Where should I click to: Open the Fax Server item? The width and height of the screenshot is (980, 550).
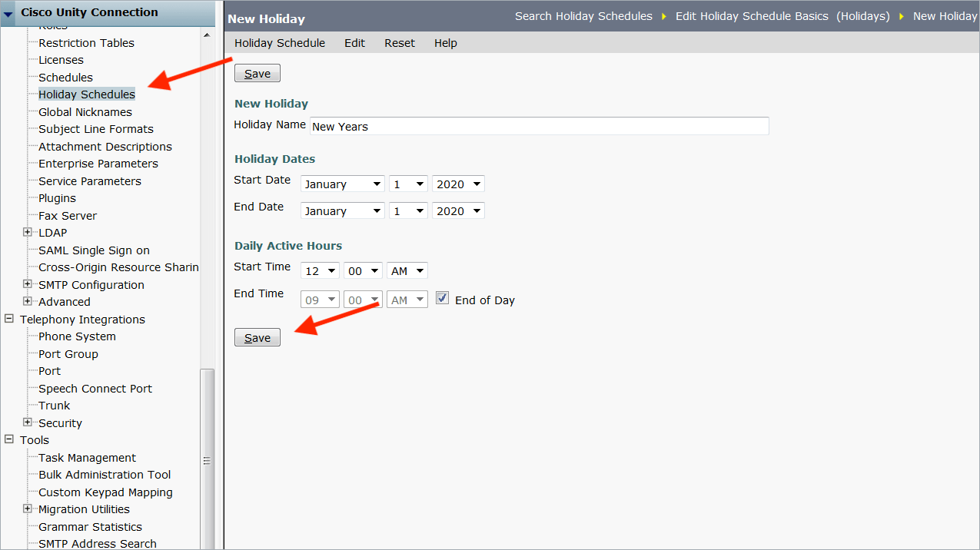tap(68, 216)
